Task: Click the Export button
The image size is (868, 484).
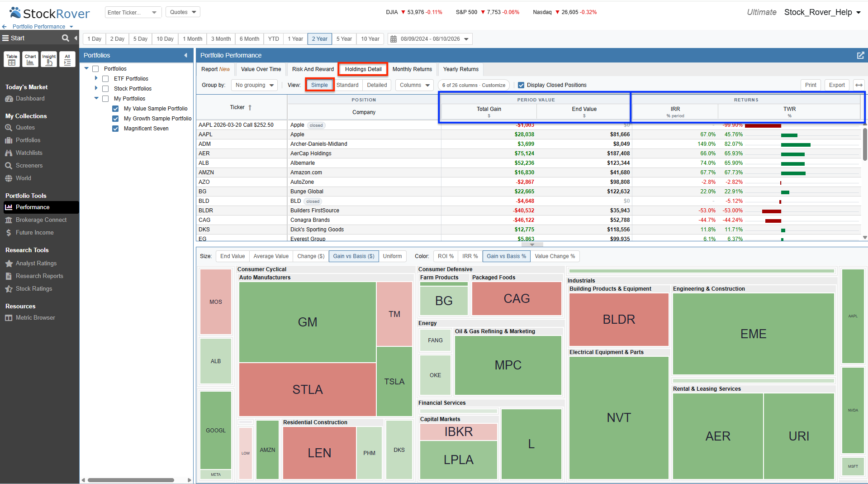Action: [x=837, y=85]
